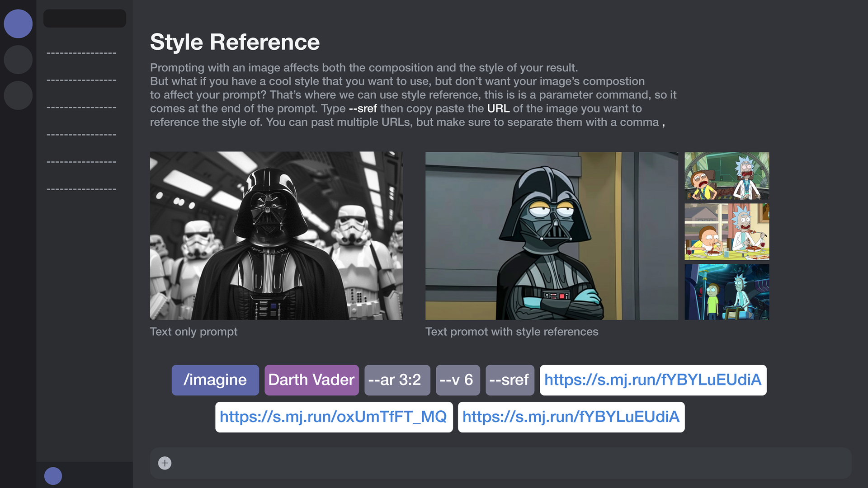Open the Rick and Morty dinner table thumbnail
The image size is (868, 488).
(x=727, y=232)
